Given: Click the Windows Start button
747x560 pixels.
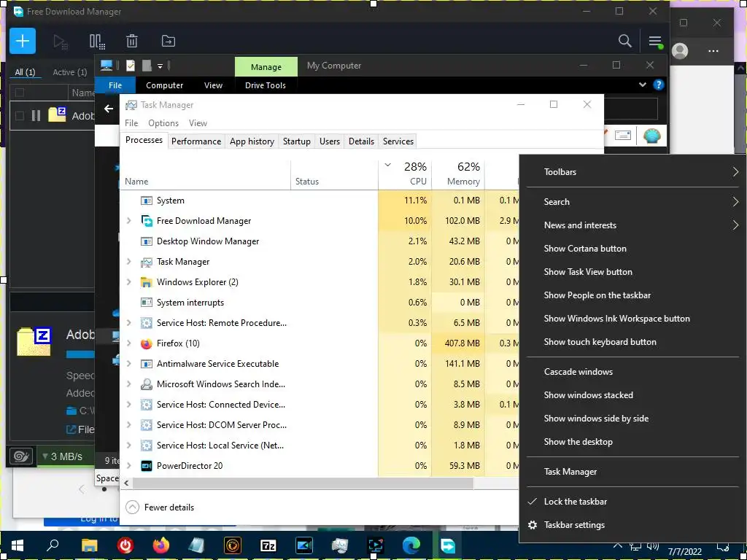Looking at the screenshot, I should tap(18, 545).
